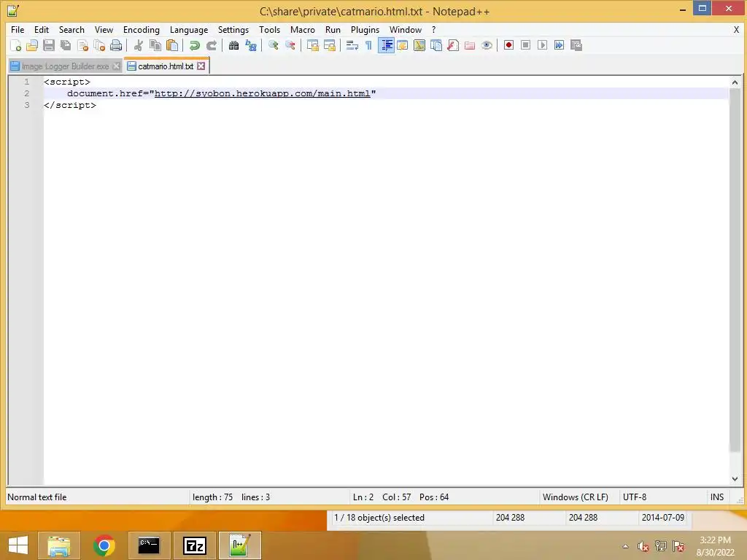The image size is (747, 560).
Task: Open the Function List toolbar icon
Action: [x=453, y=45]
